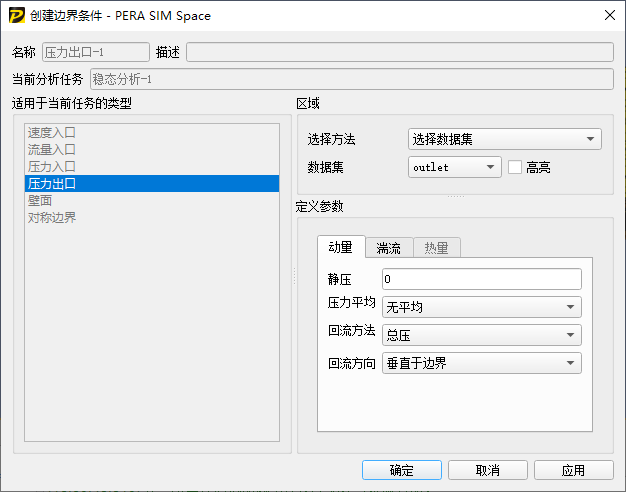The height and width of the screenshot is (492, 626).
Task: Click the 描述 text field
Action: click(x=400, y=52)
